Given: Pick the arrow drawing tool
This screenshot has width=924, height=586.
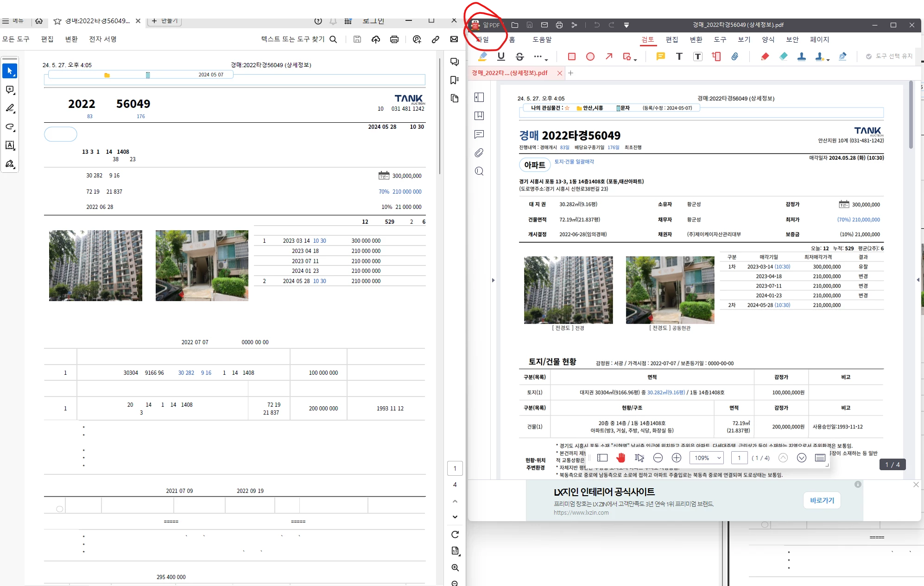Looking at the screenshot, I should [x=609, y=57].
